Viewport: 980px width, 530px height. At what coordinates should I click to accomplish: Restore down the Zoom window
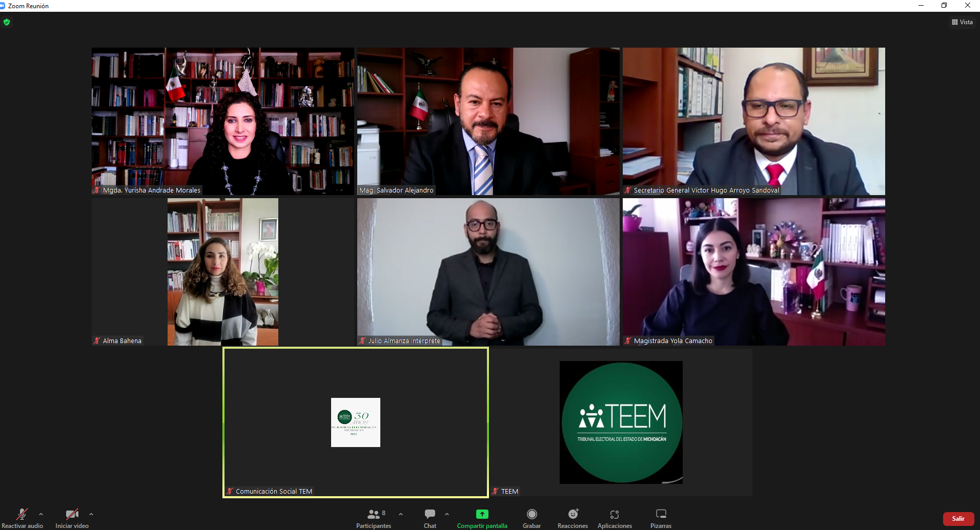(x=944, y=6)
